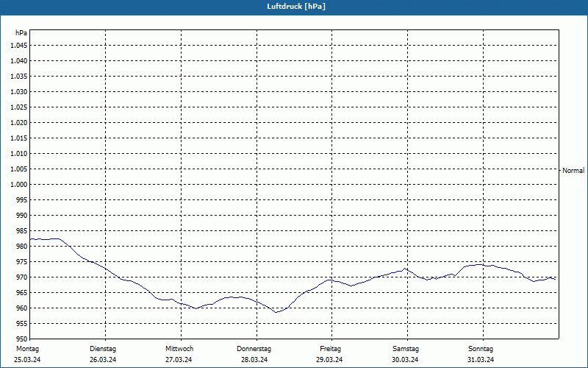Click the '995' y-axis value

pyautogui.click(x=22, y=199)
